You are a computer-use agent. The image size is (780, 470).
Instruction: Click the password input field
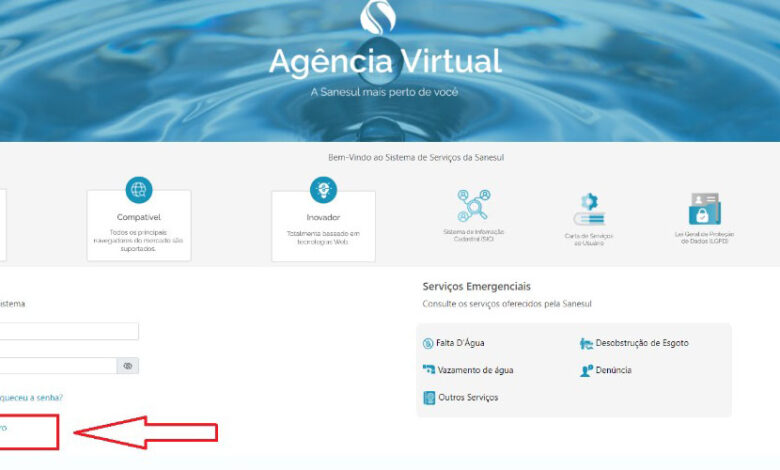tap(58, 366)
